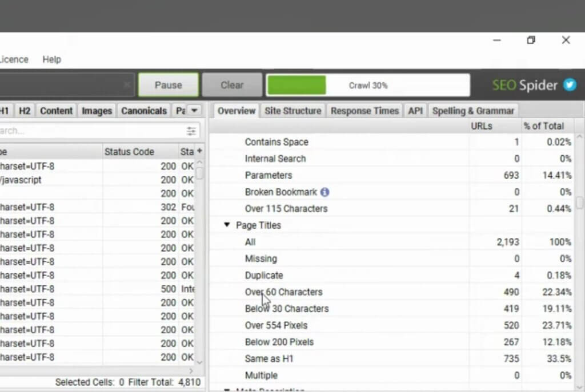Image resolution: width=585 pixels, height=392 pixels.
Task: Select the Over 115 Characters row
Action: pyautogui.click(x=391, y=209)
